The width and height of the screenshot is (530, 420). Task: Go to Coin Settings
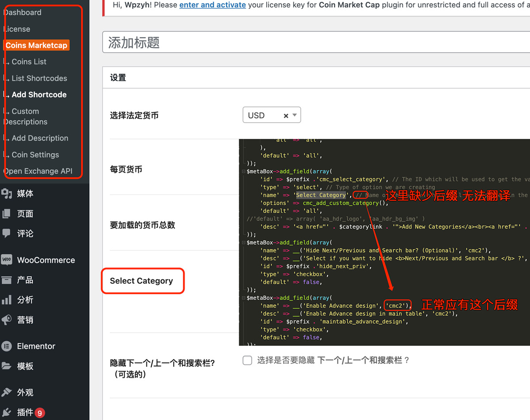(x=35, y=155)
